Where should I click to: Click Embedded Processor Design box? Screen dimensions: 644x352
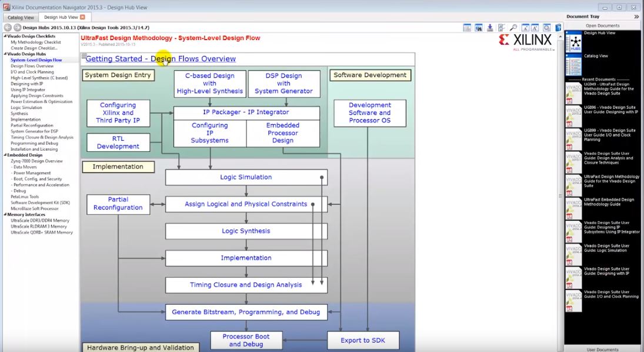(x=283, y=133)
